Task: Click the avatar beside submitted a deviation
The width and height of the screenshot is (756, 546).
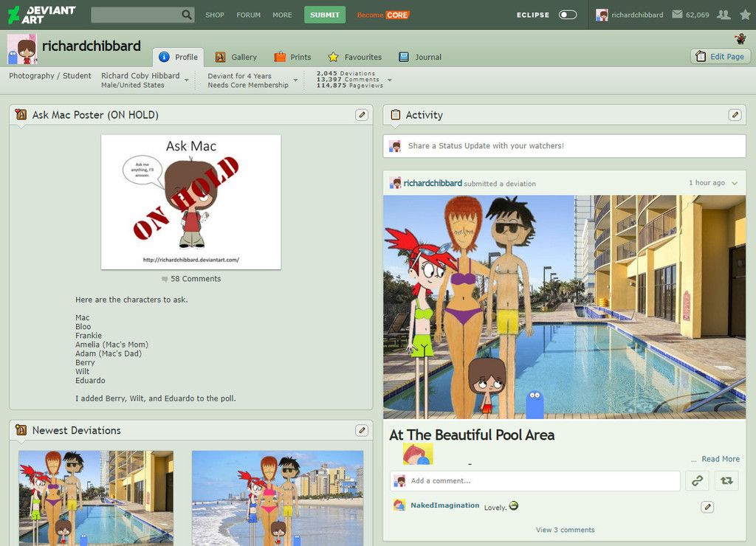Action: point(396,183)
